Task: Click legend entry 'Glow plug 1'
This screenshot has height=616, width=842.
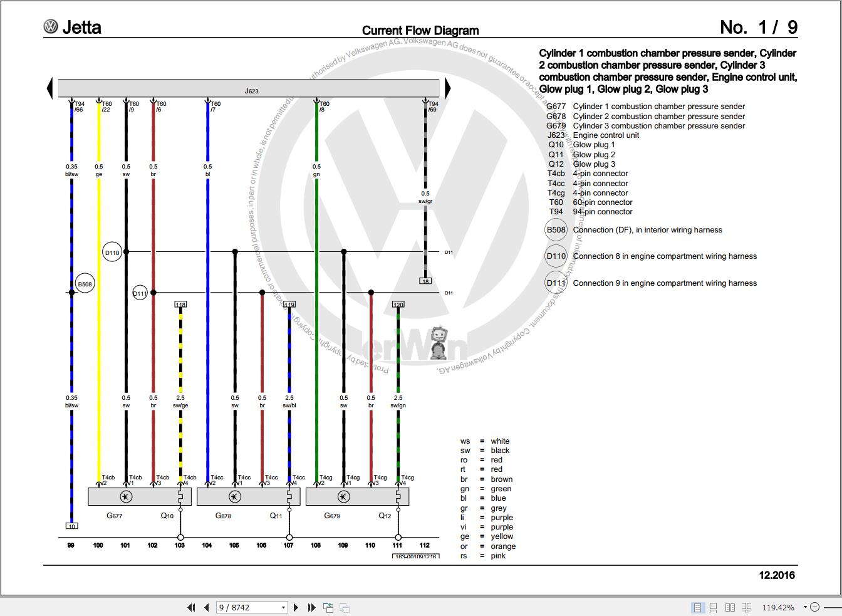Action: coord(594,145)
